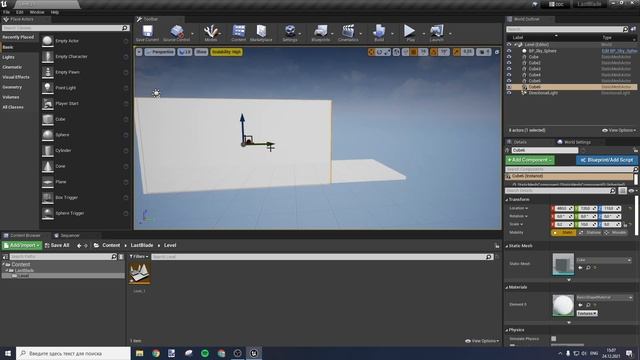640x360 pixels.
Task: Open the Blueprints toolbar icon
Action: [320, 33]
